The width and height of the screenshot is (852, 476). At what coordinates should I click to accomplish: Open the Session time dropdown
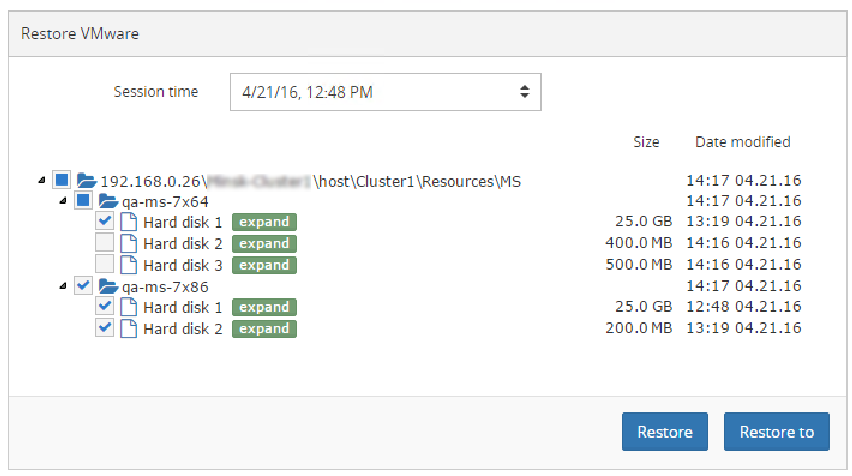point(385,92)
